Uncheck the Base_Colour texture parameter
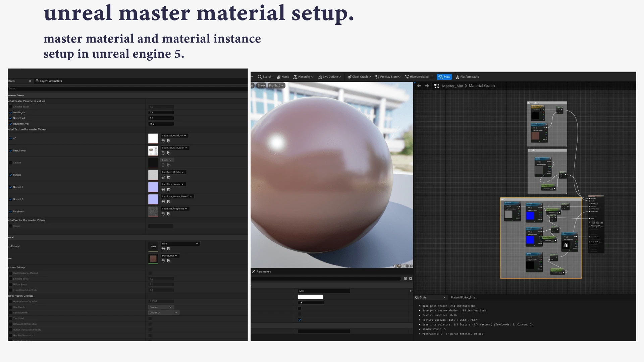This screenshot has height=362, width=644. pyautogui.click(x=11, y=150)
